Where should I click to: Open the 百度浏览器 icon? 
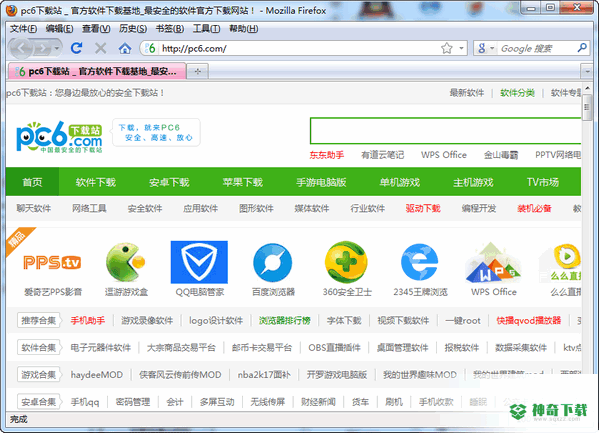pos(273,263)
